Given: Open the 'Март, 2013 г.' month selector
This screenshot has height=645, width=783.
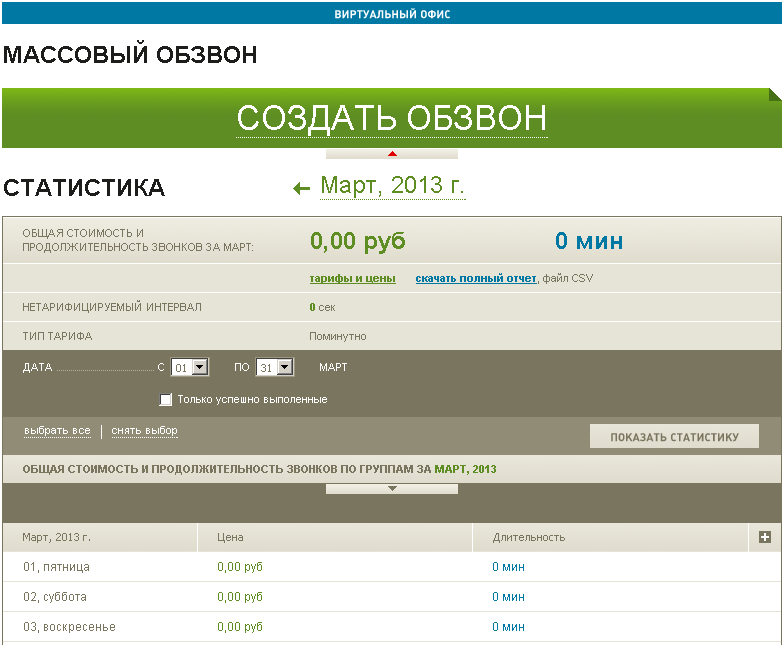Looking at the screenshot, I should 392,186.
